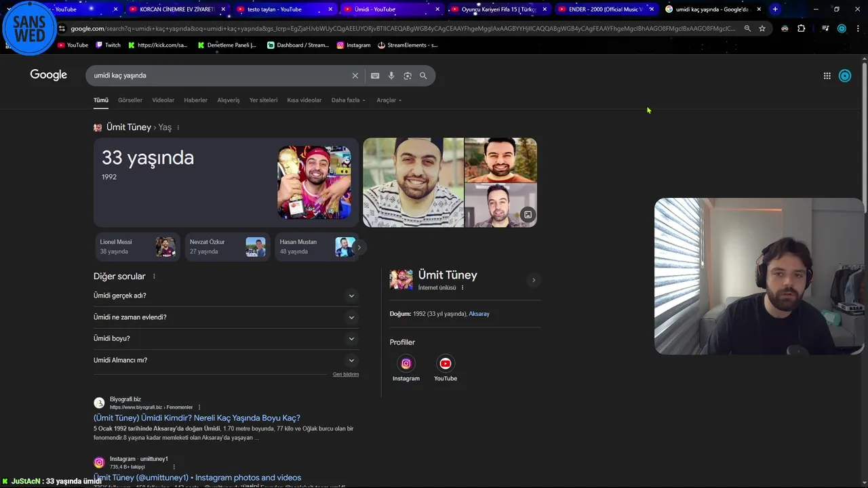Start voice search with the microphone icon
The image size is (868, 488).
click(x=391, y=76)
